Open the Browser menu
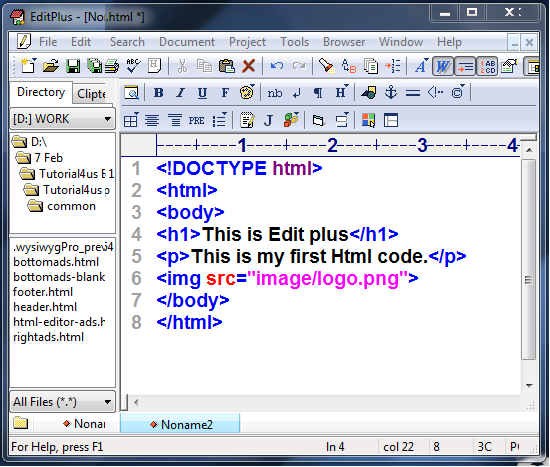Viewport: 550px width, 467px height. (344, 42)
